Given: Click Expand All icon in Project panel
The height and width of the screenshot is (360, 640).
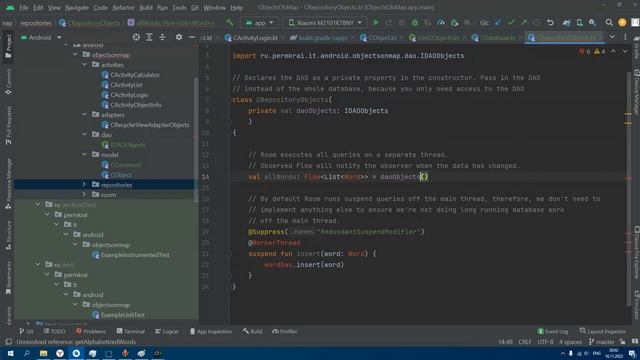Looking at the screenshot, I should click(x=149, y=38).
